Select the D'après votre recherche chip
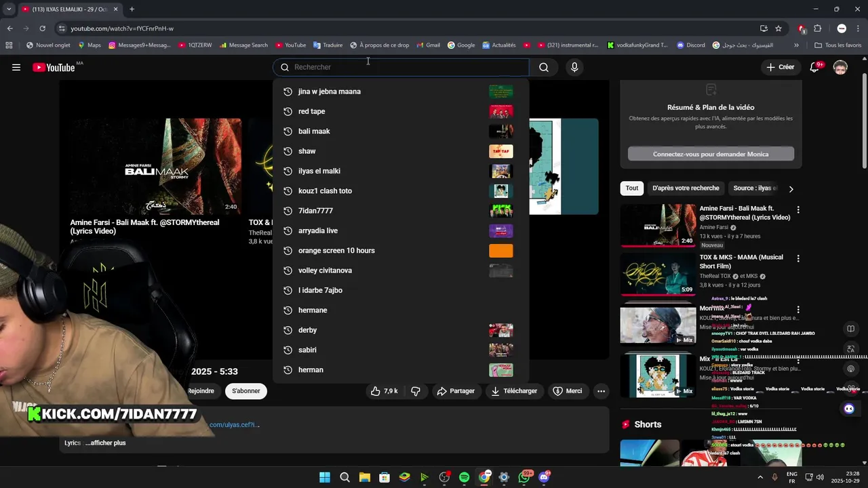 (x=686, y=188)
